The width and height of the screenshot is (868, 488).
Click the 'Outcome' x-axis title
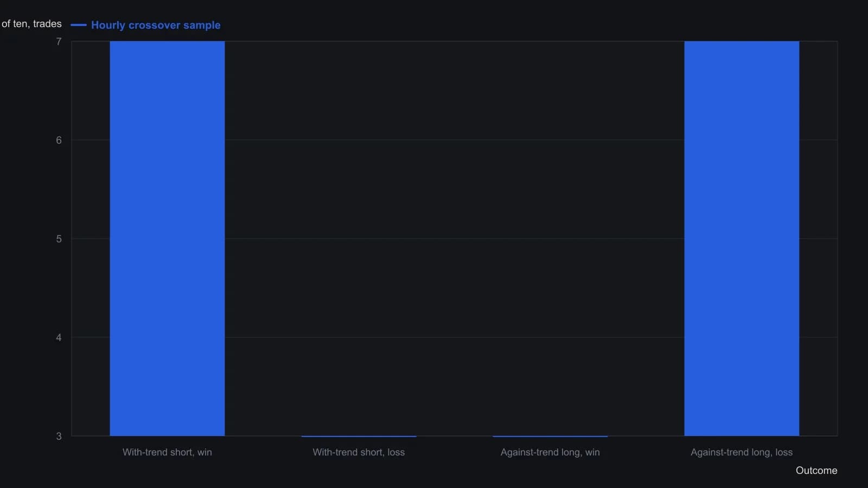point(816,471)
